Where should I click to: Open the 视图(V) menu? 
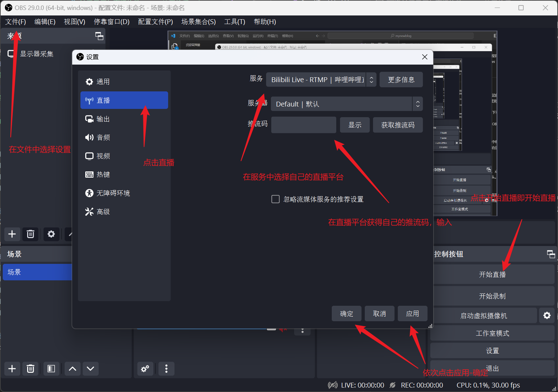pos(75,22)
